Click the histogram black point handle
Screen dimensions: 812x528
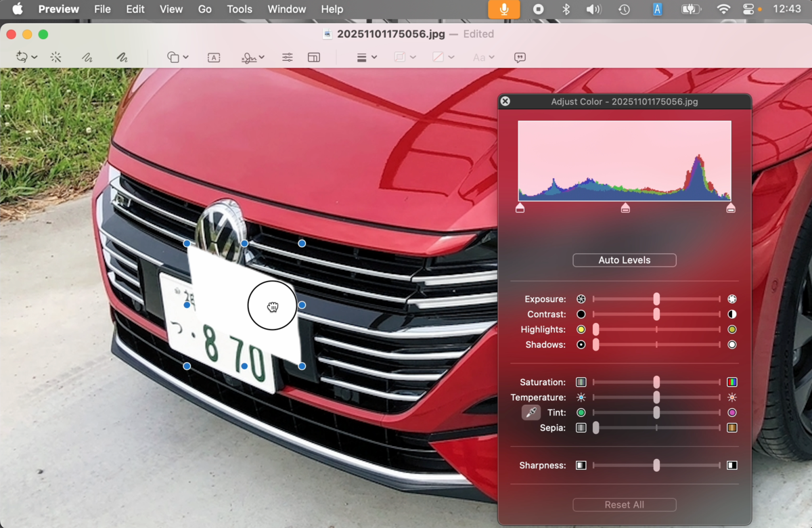click(520, 208)
